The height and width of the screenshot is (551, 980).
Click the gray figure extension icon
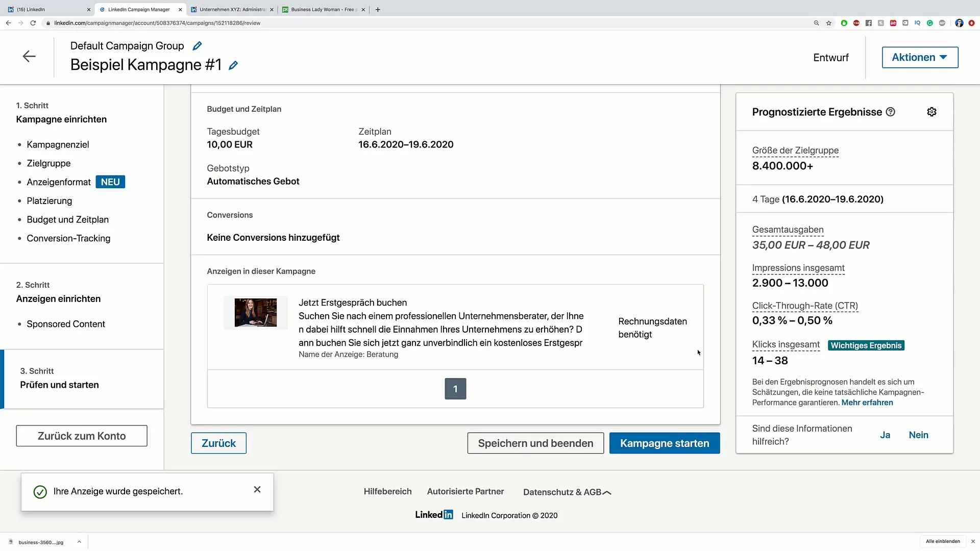[x=881, y=23]
